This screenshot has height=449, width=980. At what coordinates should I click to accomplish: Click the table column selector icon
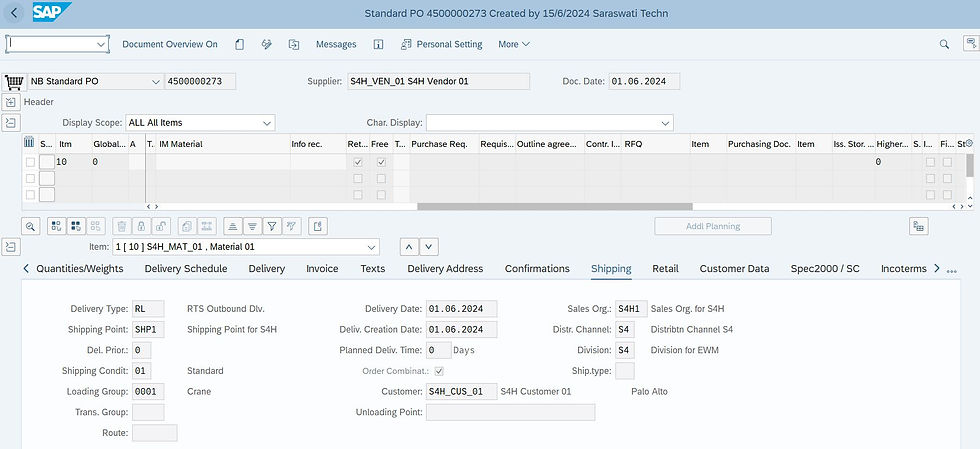[x=29, y=143]
